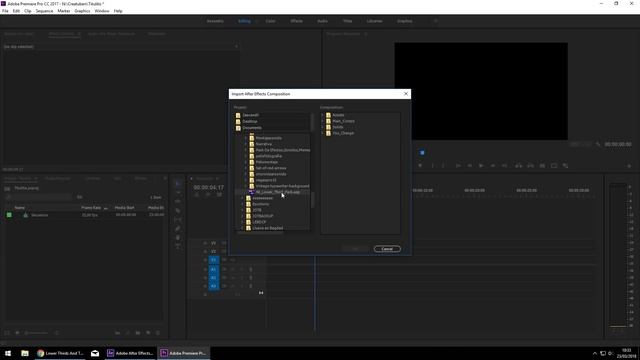Viewport: 640px width, 360px height.
Task: Click the Find magnifier icon in Project panel
Action: (128, 333)
